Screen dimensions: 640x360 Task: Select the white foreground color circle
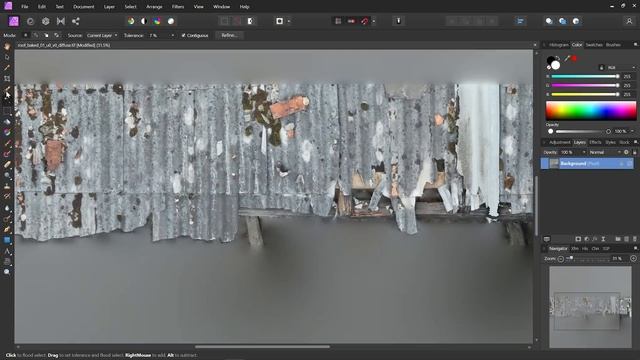(556, 65)
